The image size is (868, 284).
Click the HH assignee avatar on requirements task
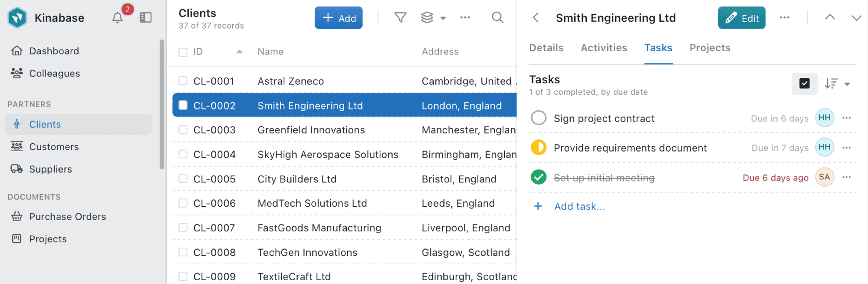pyautogui.click(x=824, y=147)
